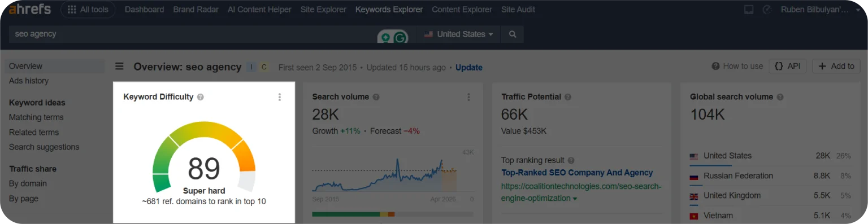Expand the coalitiontechnologies.com URL dropdown arrow
Viewport: 868px width, 224px height.
575,199
